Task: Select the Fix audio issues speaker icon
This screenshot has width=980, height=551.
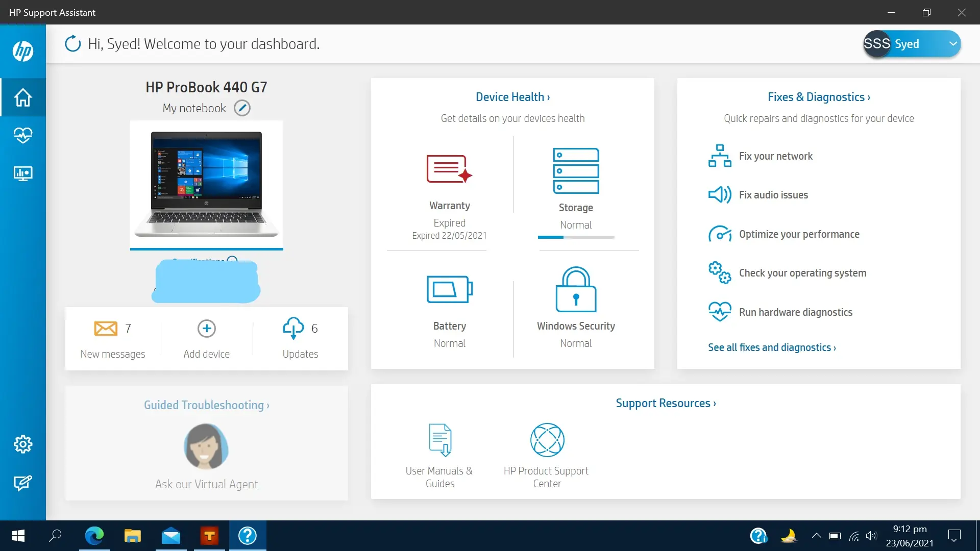Action: pos(720,194)
